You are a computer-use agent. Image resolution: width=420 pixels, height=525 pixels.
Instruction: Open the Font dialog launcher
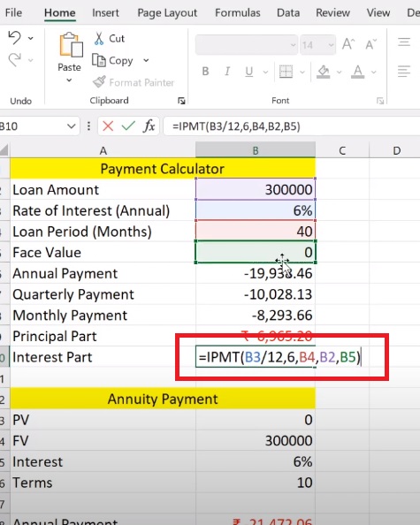coord(380,101)
